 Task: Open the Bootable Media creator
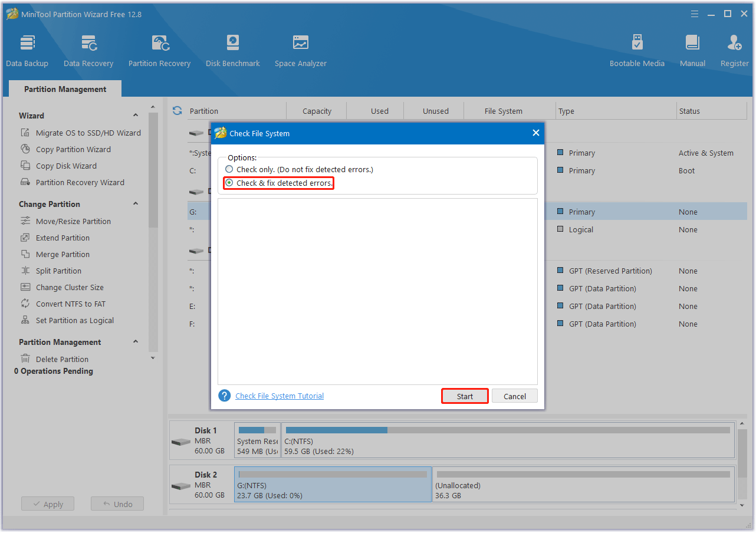click(x=637, y=50)
